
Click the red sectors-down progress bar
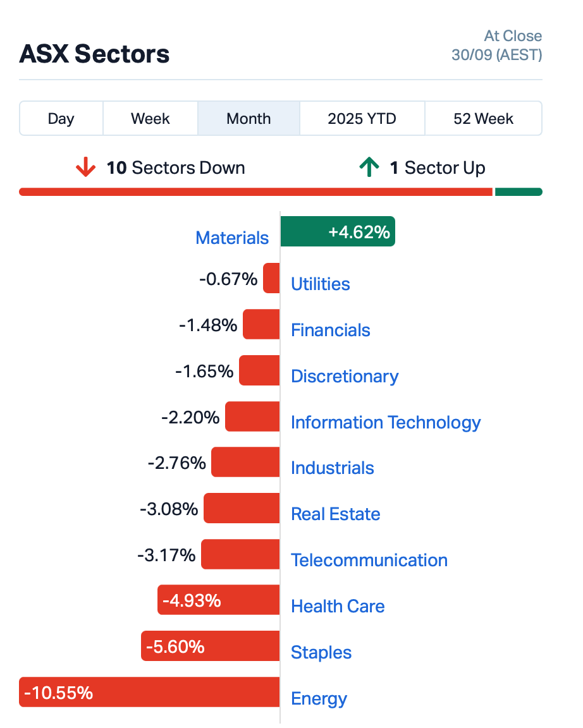pyautogui.click(x=255, y=192)
